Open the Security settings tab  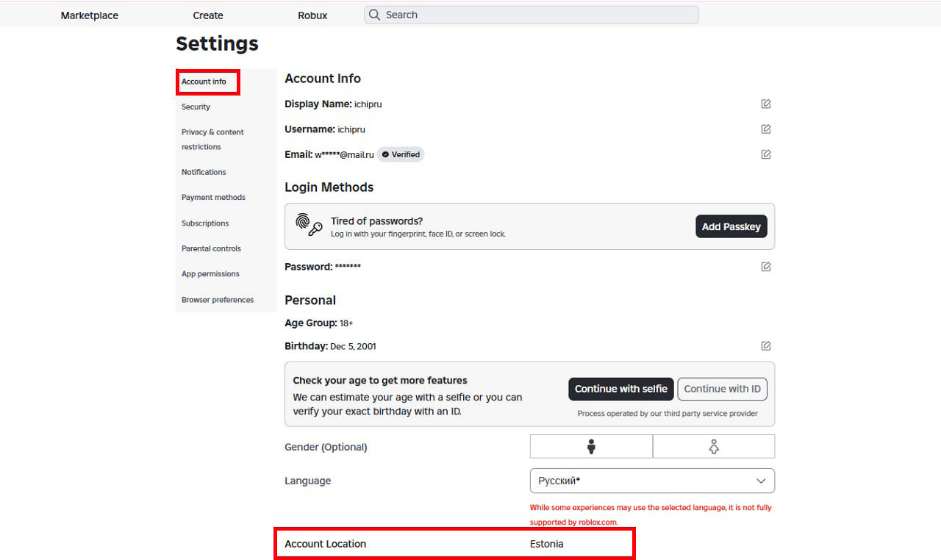tap(196, 107)
